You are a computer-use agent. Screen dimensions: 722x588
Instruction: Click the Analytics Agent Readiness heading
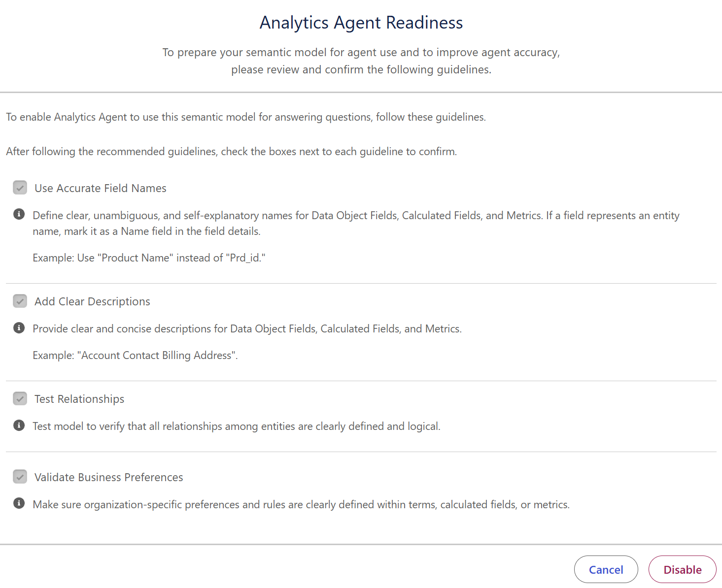[x=361, y=23]
